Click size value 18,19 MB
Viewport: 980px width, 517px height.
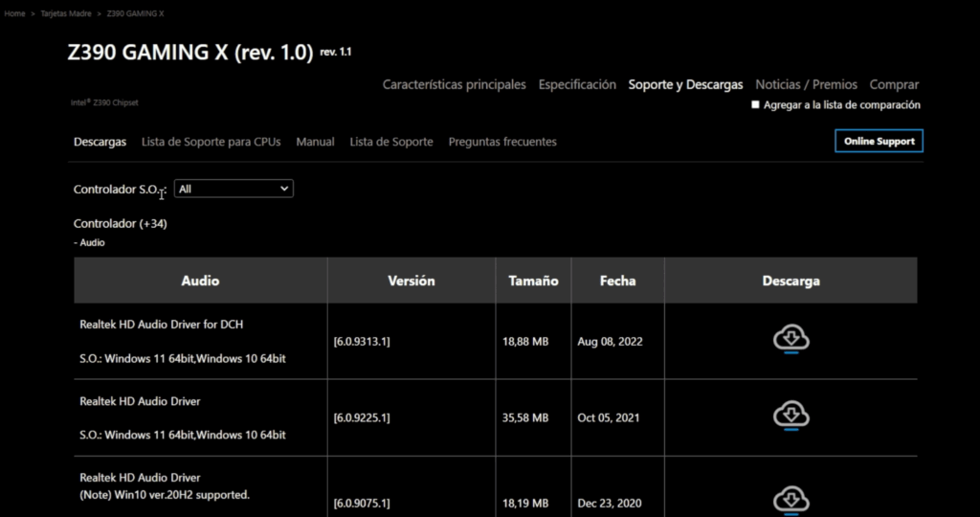point(525,504)
